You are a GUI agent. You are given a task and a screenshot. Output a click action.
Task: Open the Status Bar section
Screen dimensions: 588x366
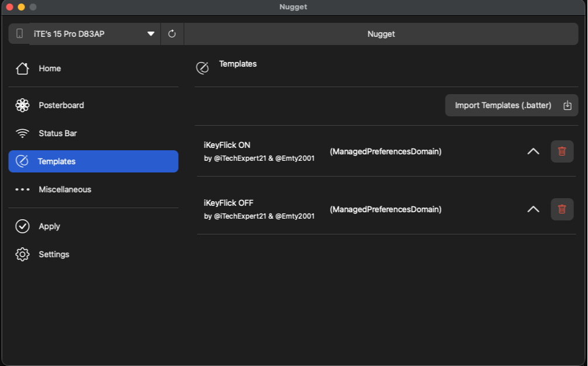click(93, 133)
